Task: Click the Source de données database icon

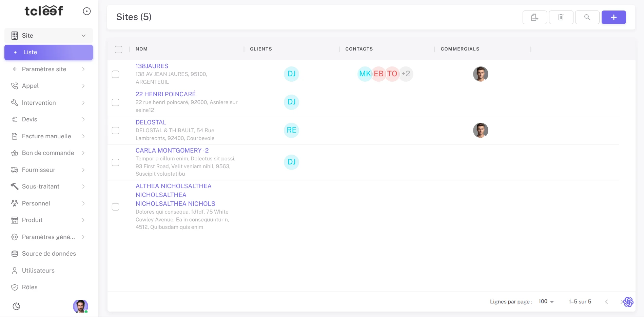Action: (x=15, y=254)
